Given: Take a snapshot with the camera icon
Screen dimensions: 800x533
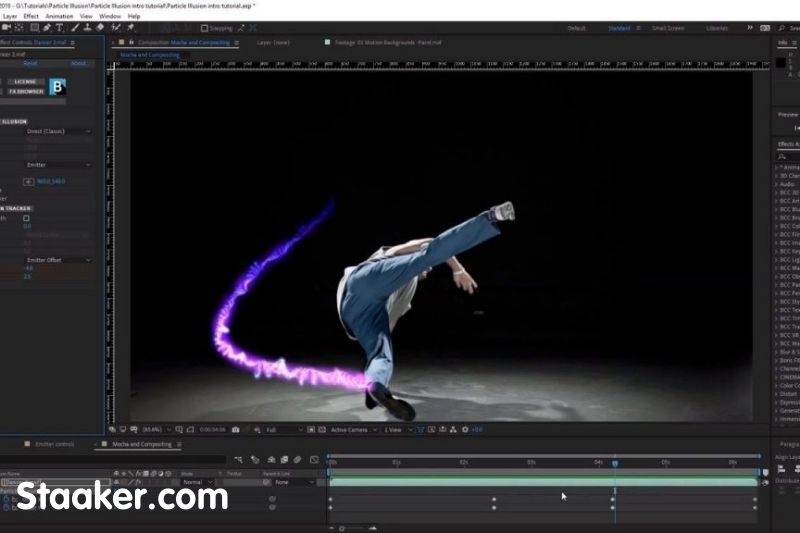Looking at the screenshot, I should pyautogui.click(x=236, y=430).
